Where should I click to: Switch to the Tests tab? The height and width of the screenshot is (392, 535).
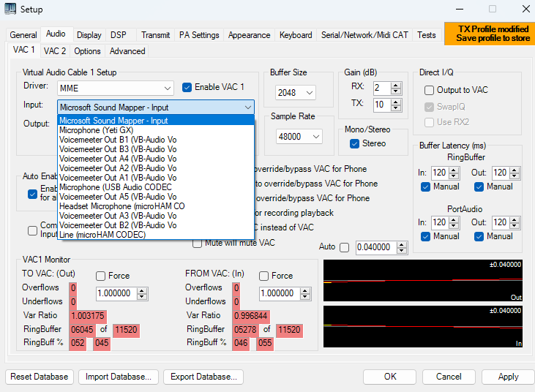pos(427,35)
